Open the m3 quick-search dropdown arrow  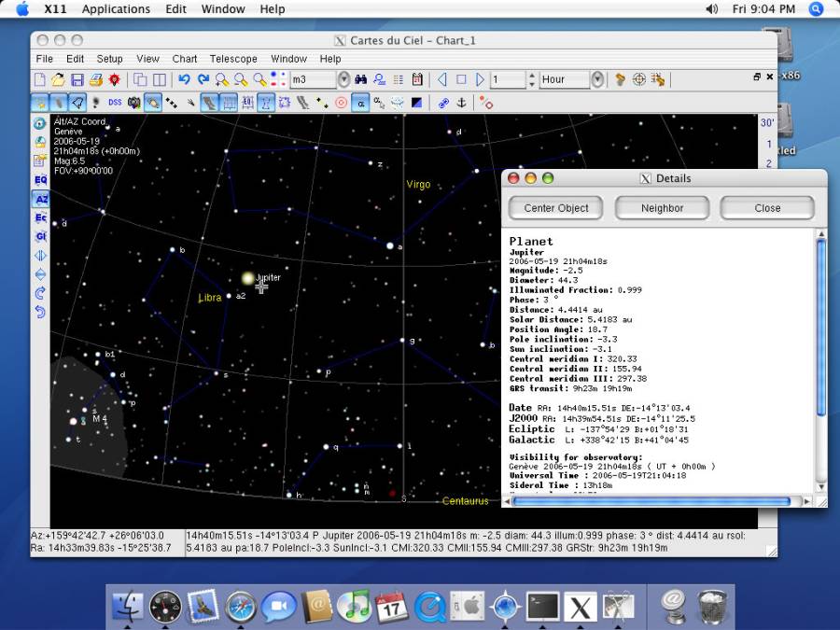(x=343, y=80)
